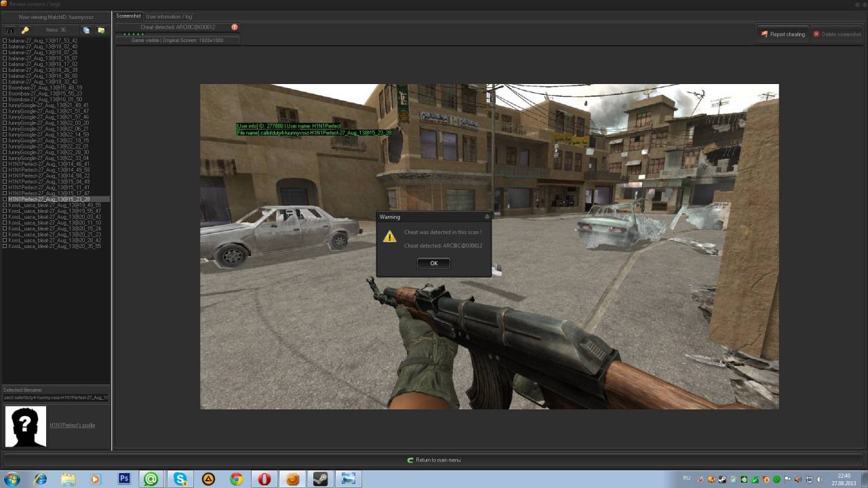Check the Boombaa-27_Aug_13@15_48_19 checkbox
Image resolution: width=868 pixels, height=488 pixels.
point(5,87)
